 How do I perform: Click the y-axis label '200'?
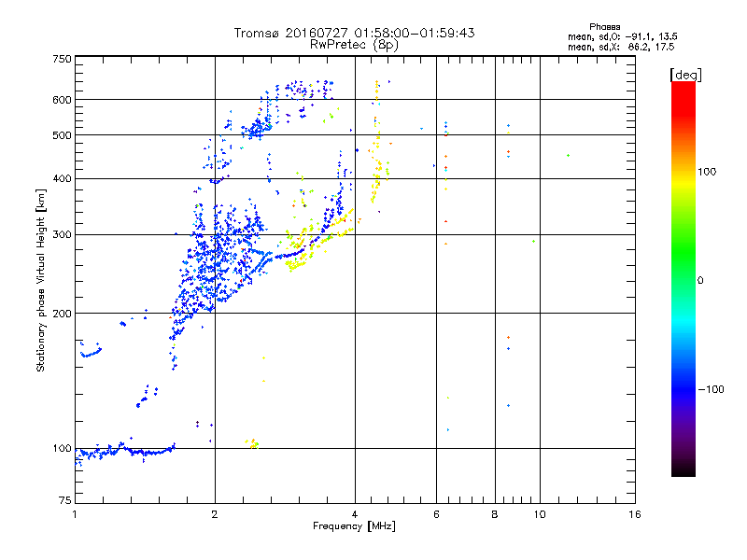[62, 314]
